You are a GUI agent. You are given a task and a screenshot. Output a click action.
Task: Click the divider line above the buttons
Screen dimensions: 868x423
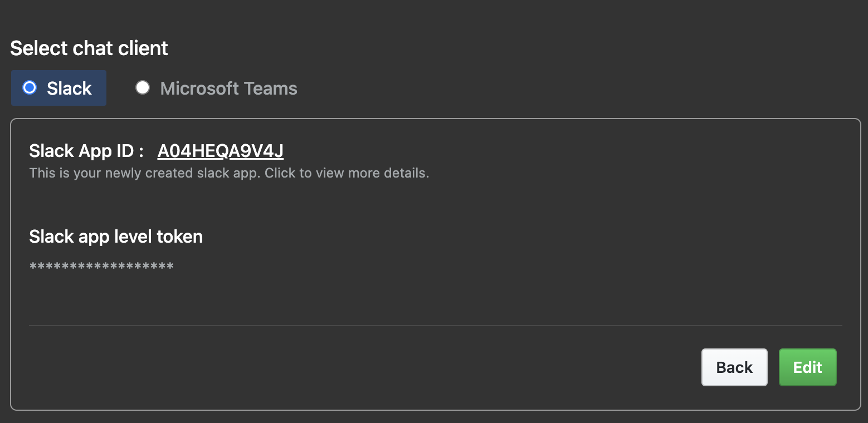click(435, 325)
